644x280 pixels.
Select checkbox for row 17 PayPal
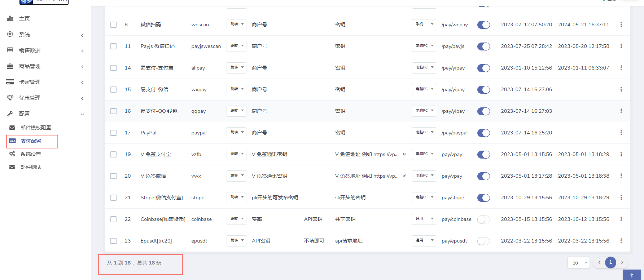pyautogui.click(x=113, y=133)
